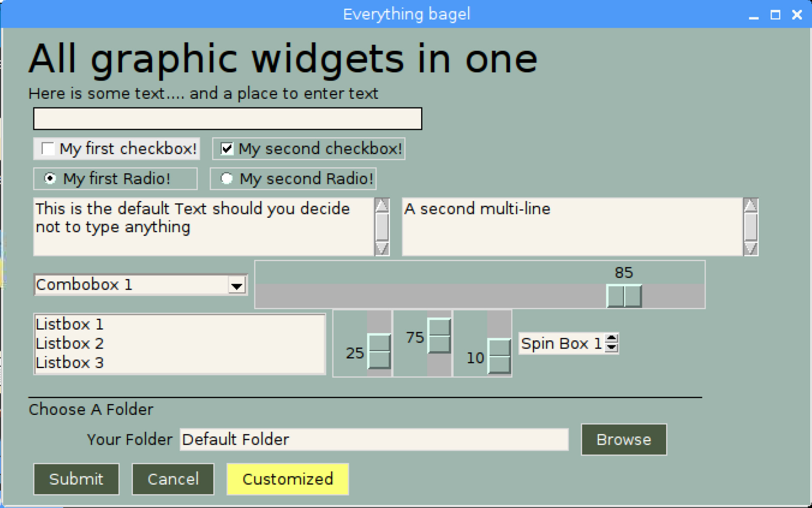Select Listbox 2 in the list
Screen dimensions: 812x508
point(70,343)
